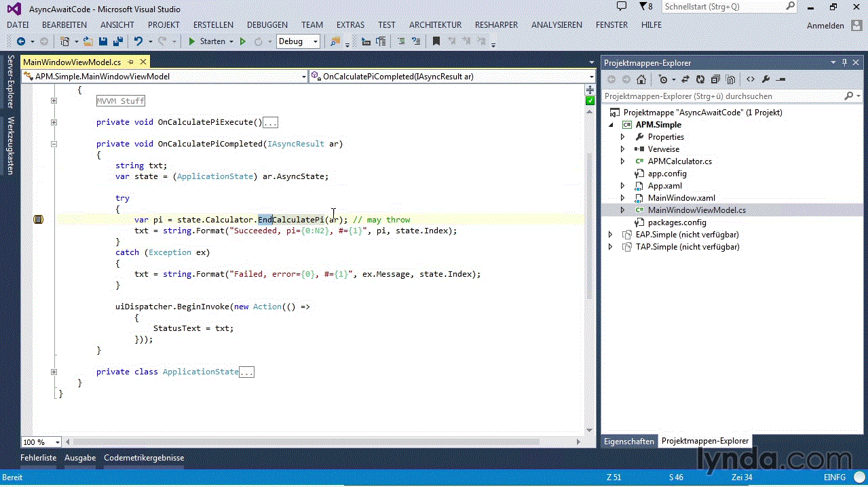
Task: Select the APM.Simple project node
Action: click(658, 125)
